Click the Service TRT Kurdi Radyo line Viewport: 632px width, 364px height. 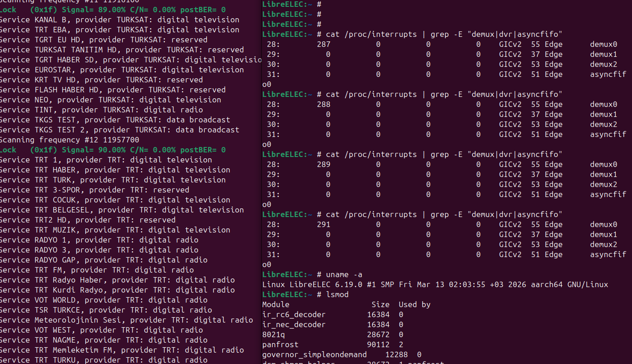point(117,290)
